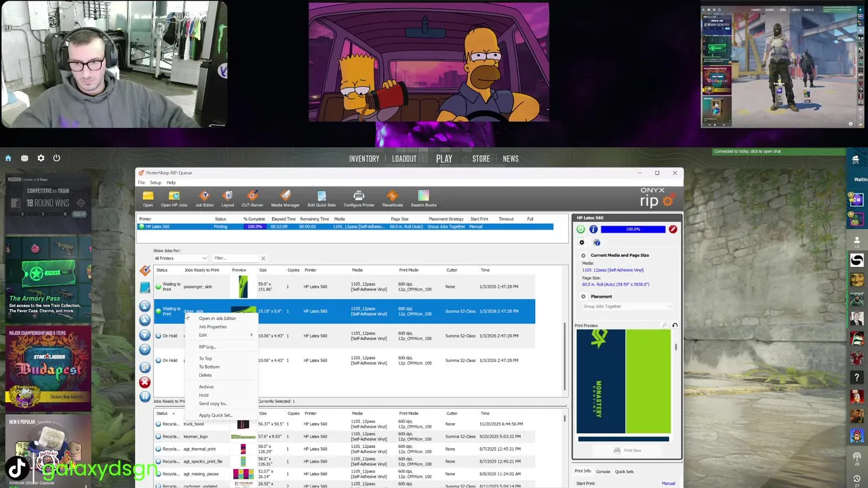Viewport: 868px width, 488px height.
Task: Click the blue printer info icon
Action: coord(593,230)
